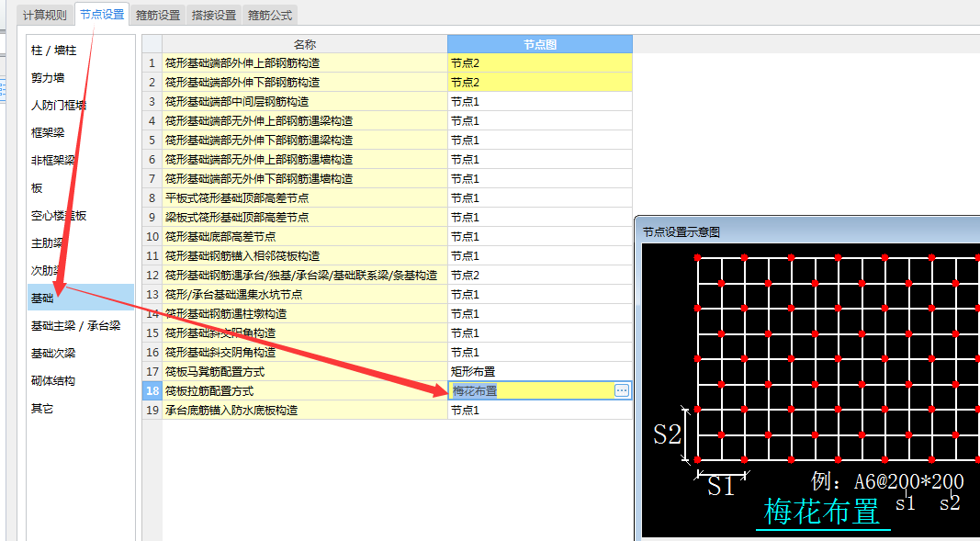Select 砌体结构 category
This screenshot has width=980, height=541.
pos(81,380)
